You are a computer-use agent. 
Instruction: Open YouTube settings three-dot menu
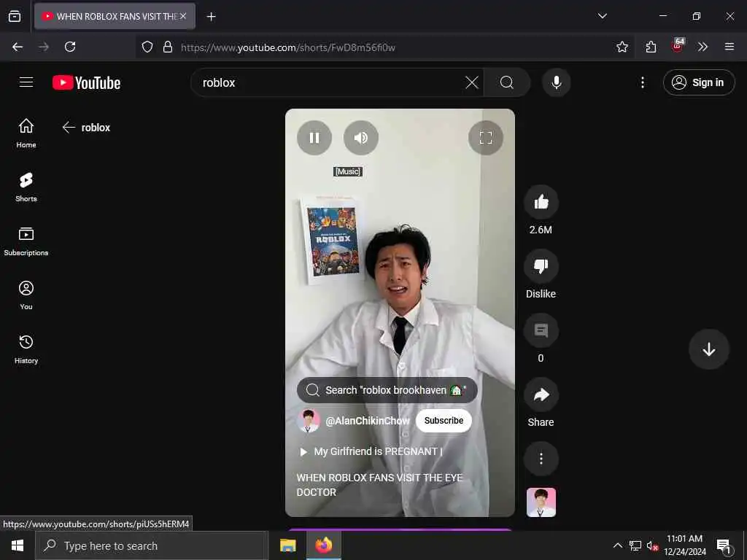[x=642, y=82]
